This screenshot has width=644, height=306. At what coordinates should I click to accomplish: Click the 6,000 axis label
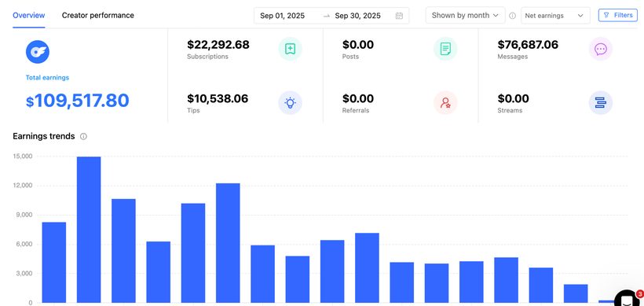(x=24, y=245)
